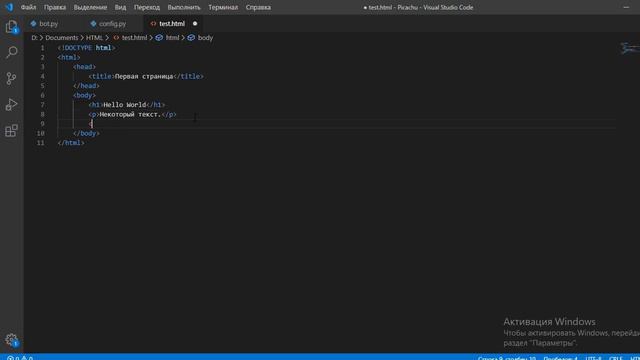Screen dimensions: 640x360
Task: Click the CRLF line ending status item
Action: coord(616,358)
